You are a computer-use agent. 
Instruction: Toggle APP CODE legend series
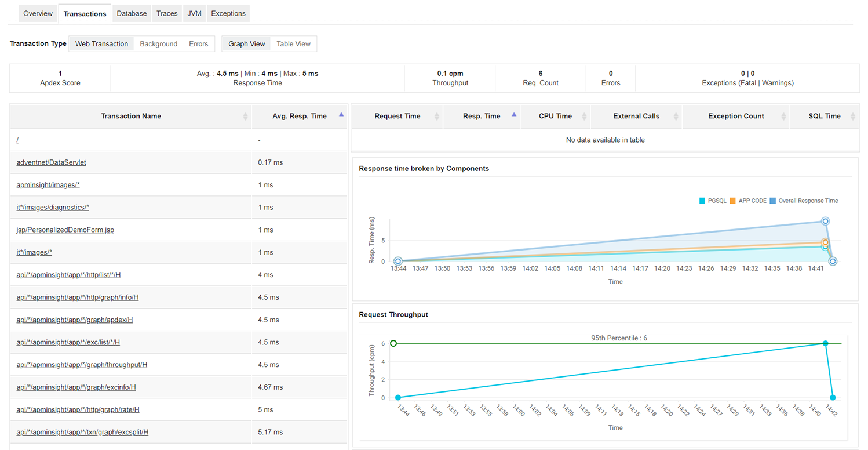point(748,201)
